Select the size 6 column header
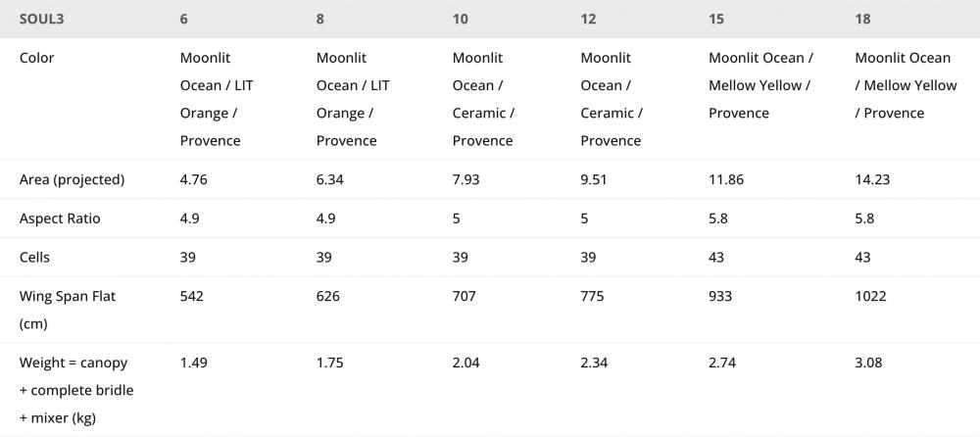 (184, 19)
